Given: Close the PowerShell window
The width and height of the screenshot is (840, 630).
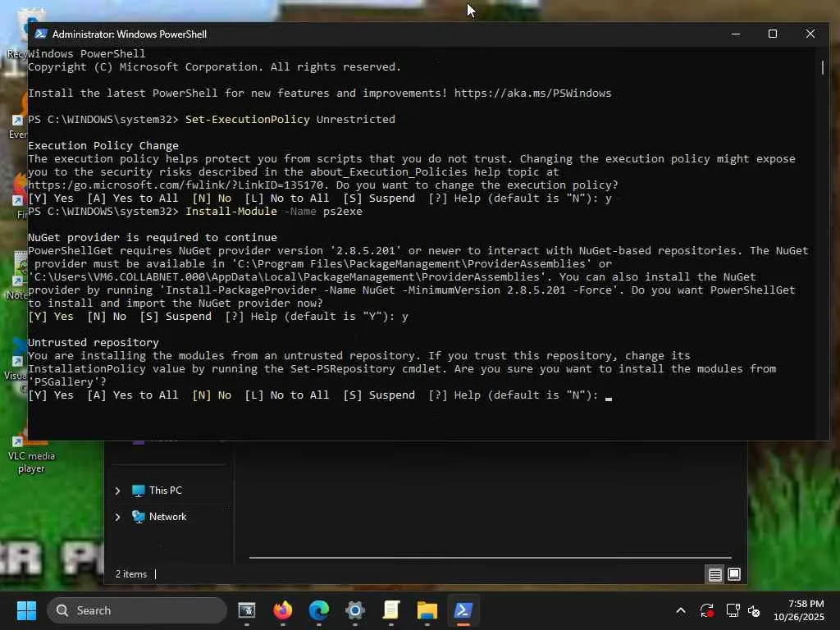Looking at the screenshot, I should coord(810,34).
